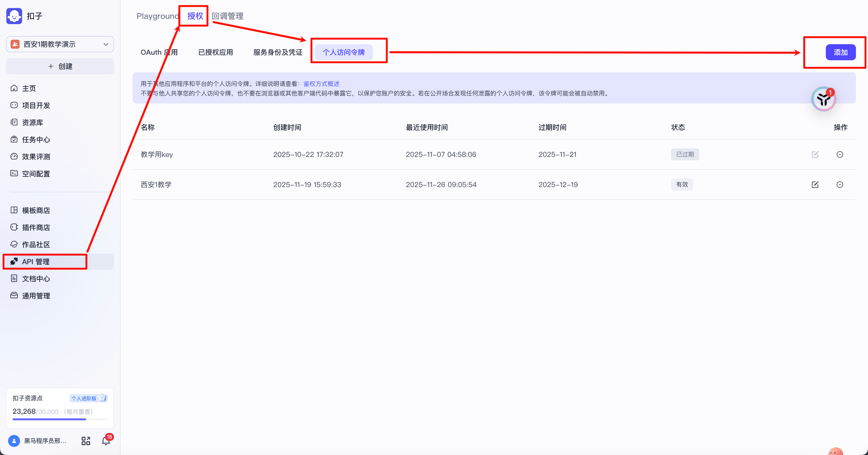Delete the 西安1教学 token

click(x=840, y=185)
